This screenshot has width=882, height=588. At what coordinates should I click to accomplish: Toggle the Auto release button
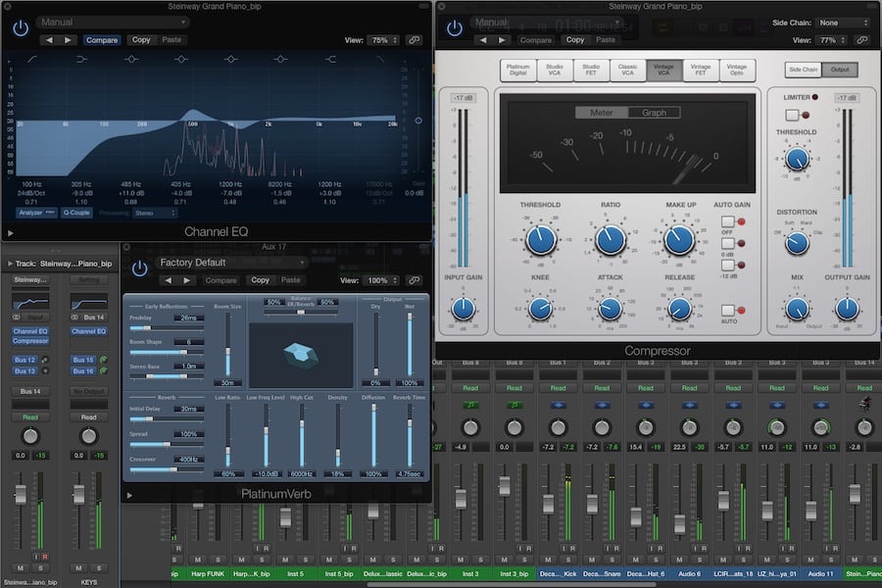728,310
